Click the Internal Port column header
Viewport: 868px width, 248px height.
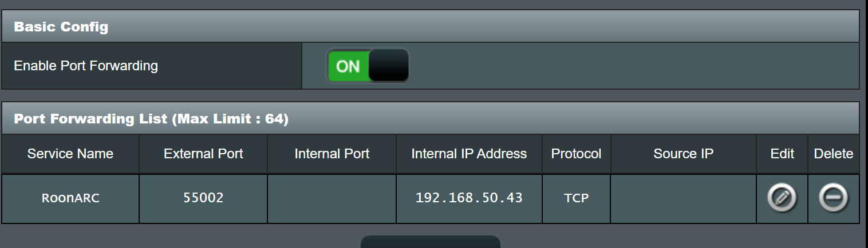click(x=332, y=154)
